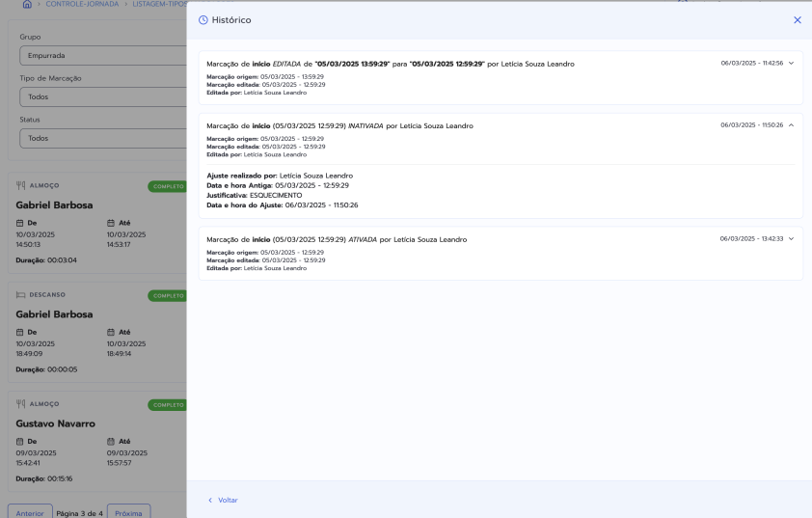812x518 pixels.
Task: Click the calendar icon beside De on the Descanso card
Action: (x=20, y=332)
